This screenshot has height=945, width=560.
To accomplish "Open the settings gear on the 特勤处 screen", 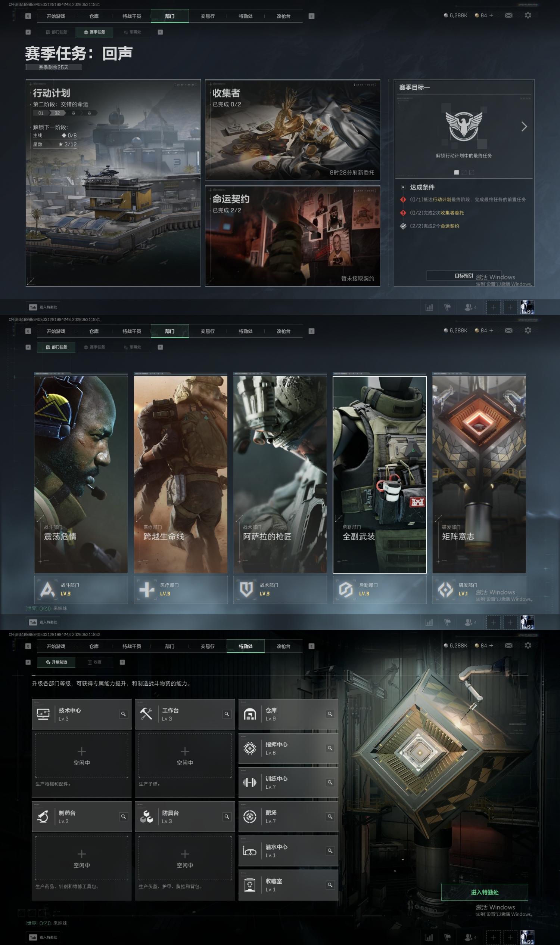I will tap(528, 645).
